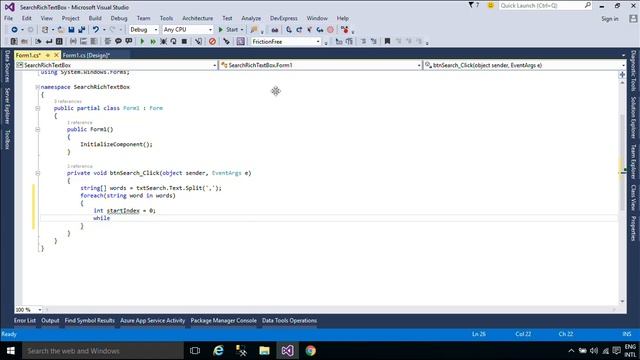Open the Error List panel tab
Viewport: 640px width, 360px height.
(x=25, y=321)
